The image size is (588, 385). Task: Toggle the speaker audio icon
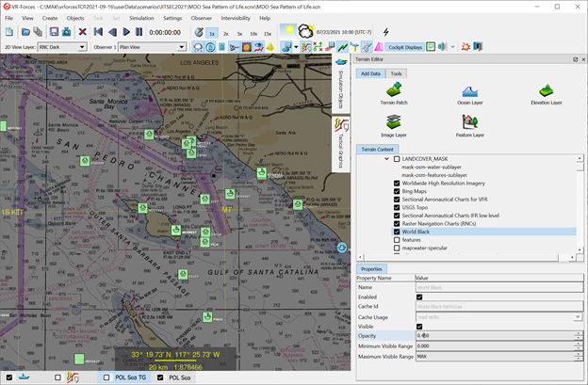coord(442,47)
